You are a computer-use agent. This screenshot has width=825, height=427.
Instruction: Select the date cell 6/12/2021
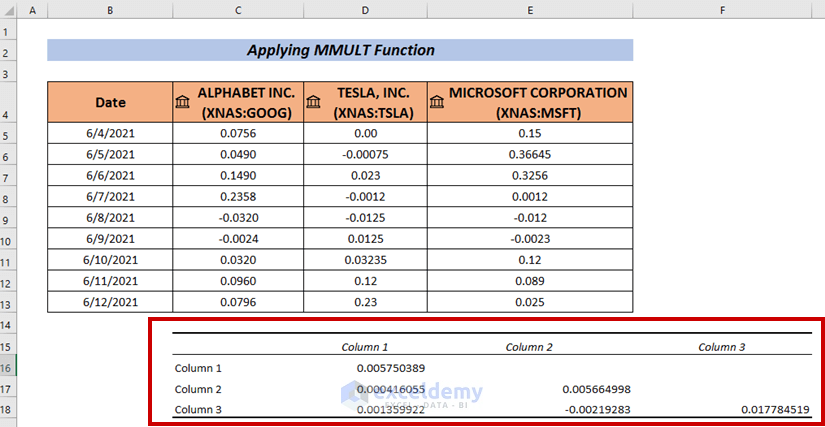(110, 302)
